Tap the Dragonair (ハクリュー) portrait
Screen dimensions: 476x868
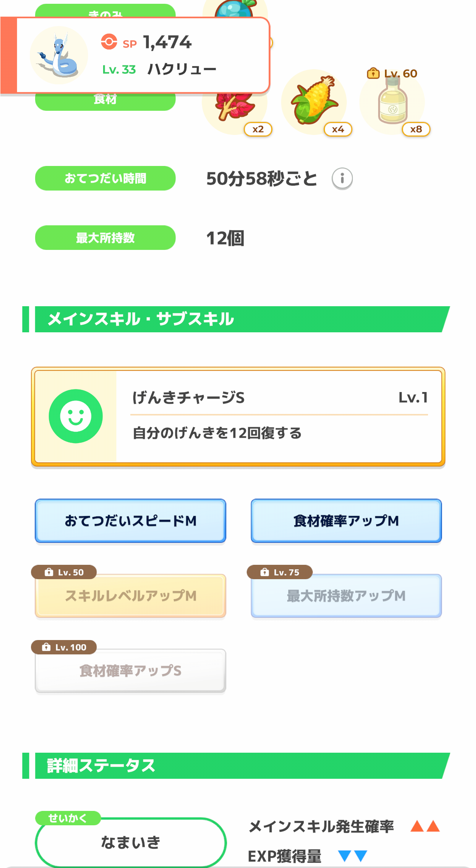(x=59, y=55)
